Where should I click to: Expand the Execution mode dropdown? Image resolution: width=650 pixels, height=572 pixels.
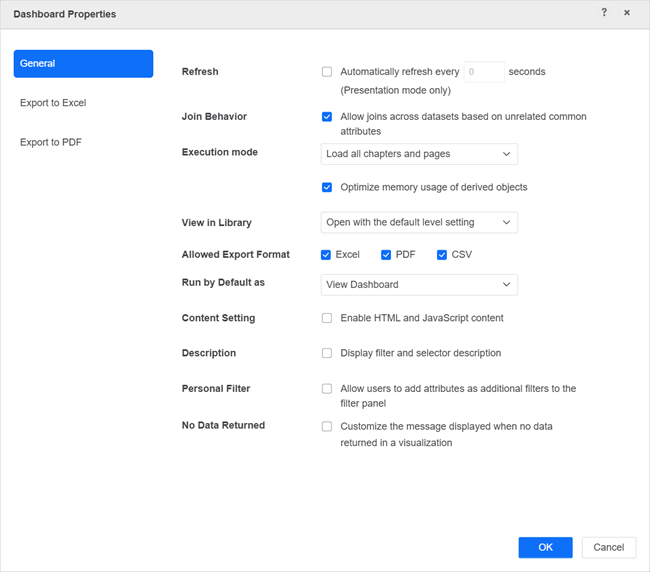pyautogui.click(x=419, y=154)
